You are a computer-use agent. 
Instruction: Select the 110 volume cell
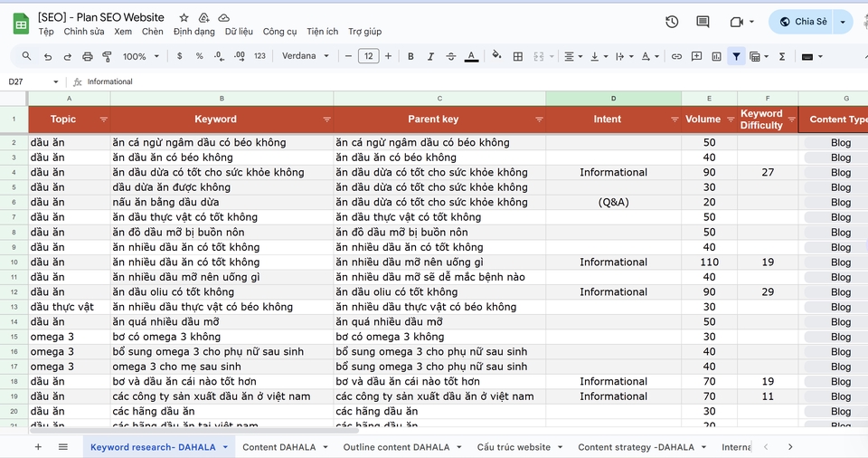click(x=709, y=262)
